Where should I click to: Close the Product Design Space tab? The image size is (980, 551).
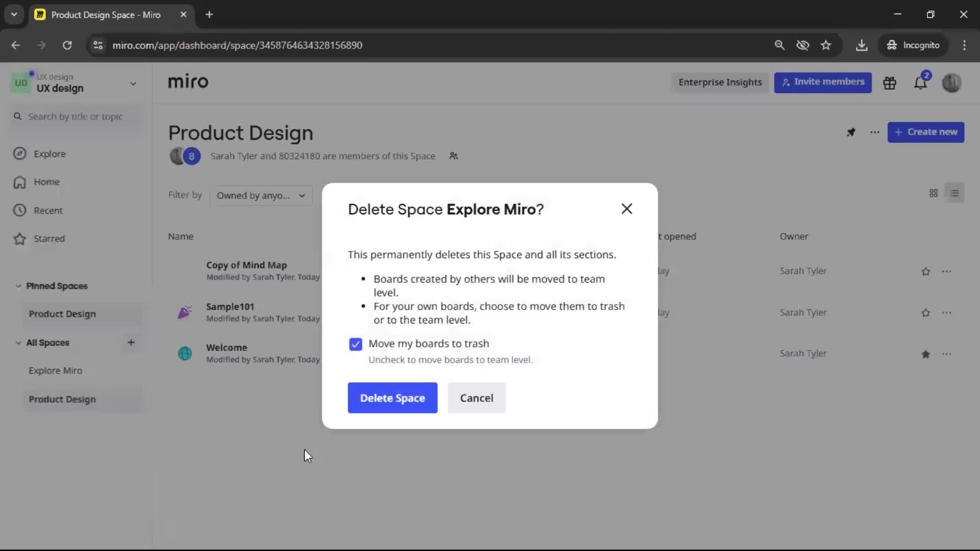pos(183,15)
